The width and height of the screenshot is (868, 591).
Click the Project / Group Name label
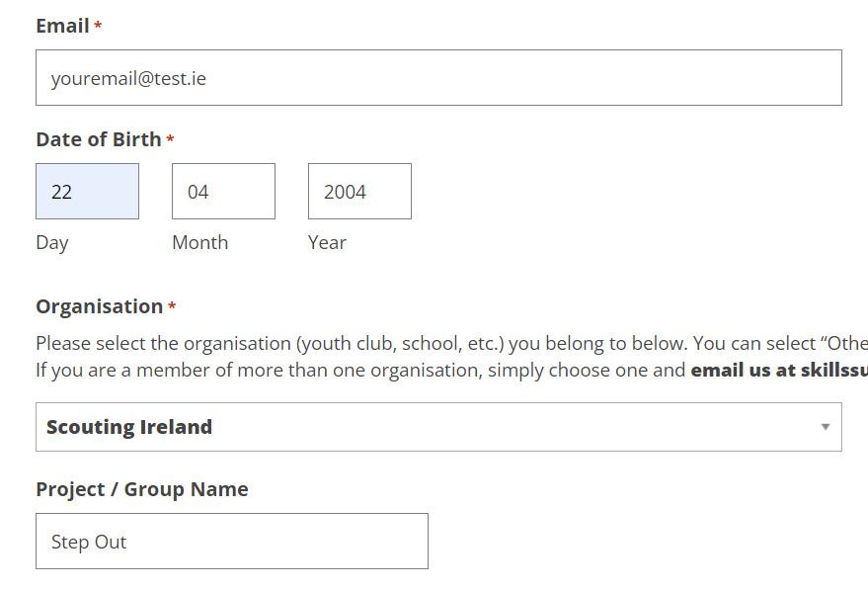pos(142,489)
